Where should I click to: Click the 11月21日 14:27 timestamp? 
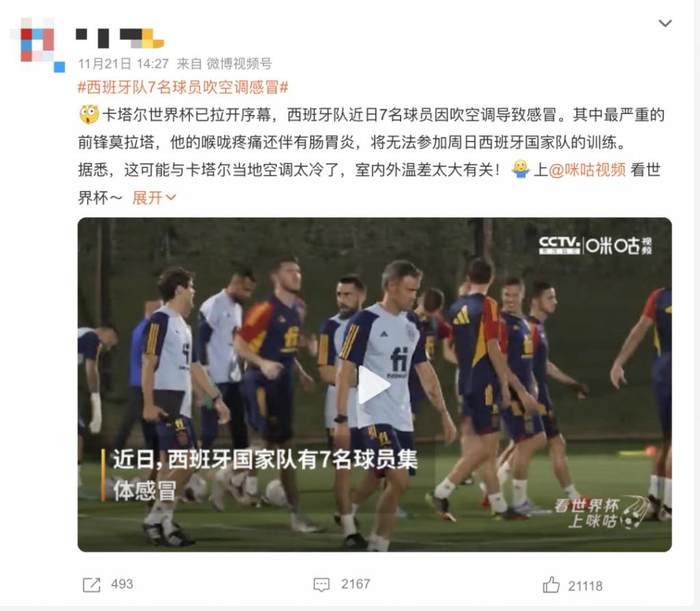[x=123, y=64]
